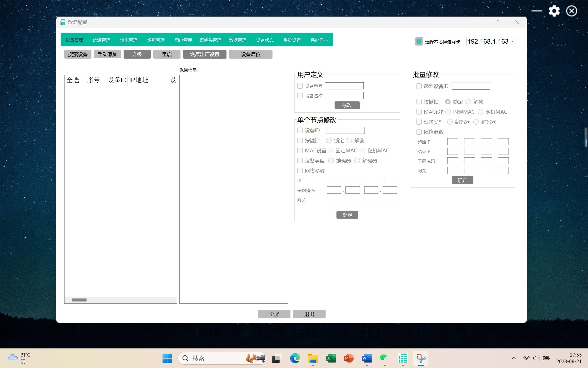This screenshot has width=588, height=368.
Task: Show hidden icons in system tray
Action: coord(513,358)
